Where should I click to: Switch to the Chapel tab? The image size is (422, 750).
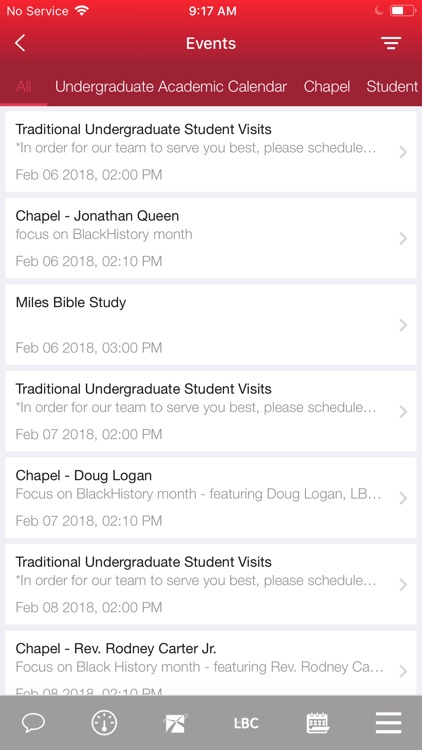pos(327,87)
